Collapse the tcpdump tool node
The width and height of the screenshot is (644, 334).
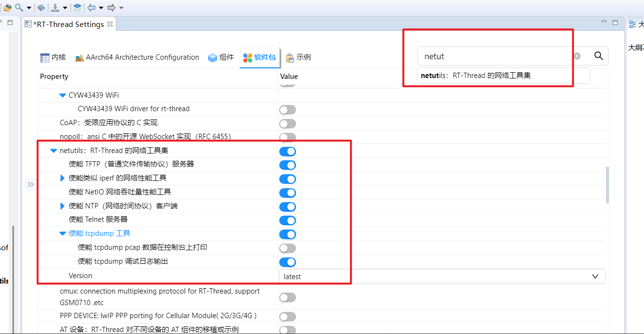pos(62,233)
